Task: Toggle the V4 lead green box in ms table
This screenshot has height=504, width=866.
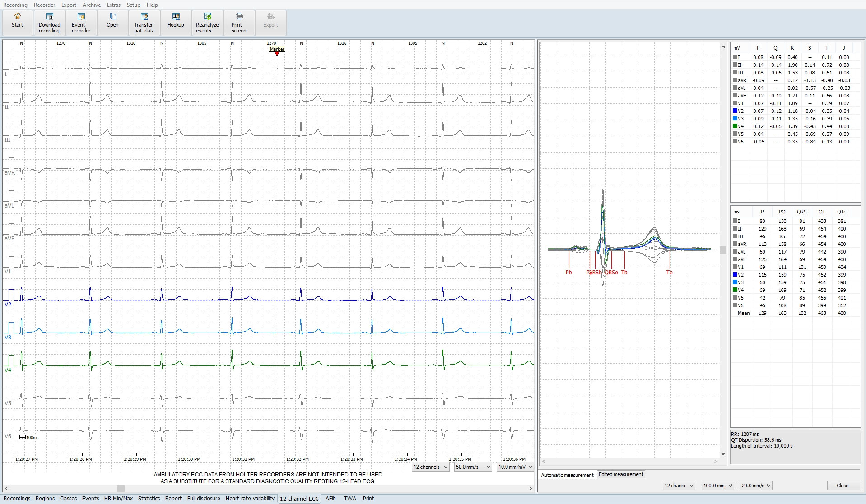Action: click(735, 290)
